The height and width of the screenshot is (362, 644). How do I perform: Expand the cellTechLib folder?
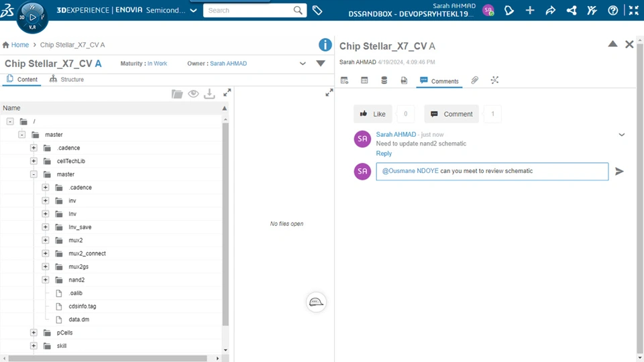click(x=34, y=161)
